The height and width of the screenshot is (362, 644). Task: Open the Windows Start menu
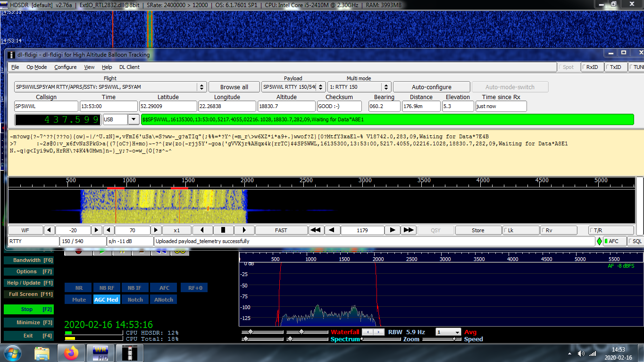[13, 353]
